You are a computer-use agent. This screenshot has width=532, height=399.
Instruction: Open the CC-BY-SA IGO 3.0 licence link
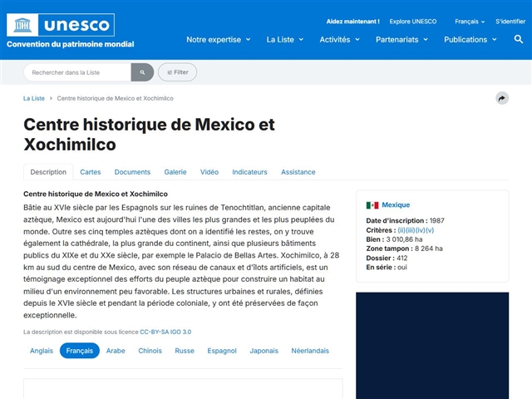click(x=165, y=332)
